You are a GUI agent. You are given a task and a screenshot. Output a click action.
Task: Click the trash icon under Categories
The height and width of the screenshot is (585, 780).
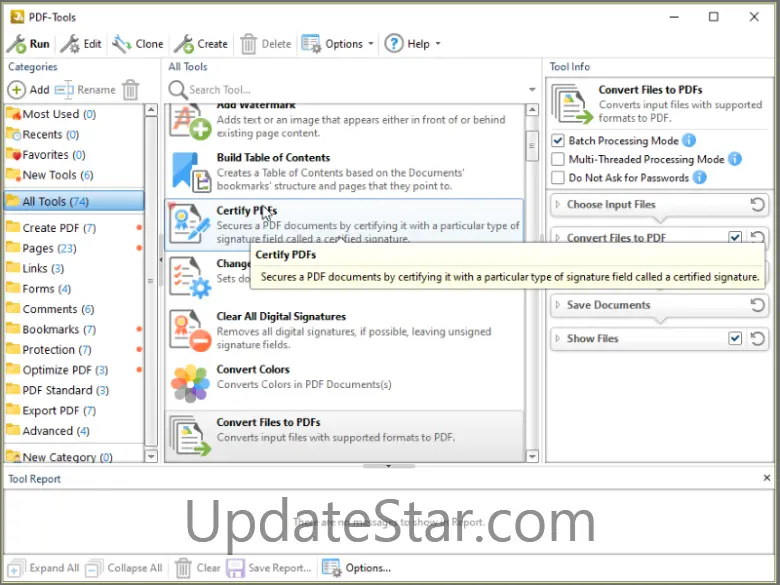pos(131,90)
